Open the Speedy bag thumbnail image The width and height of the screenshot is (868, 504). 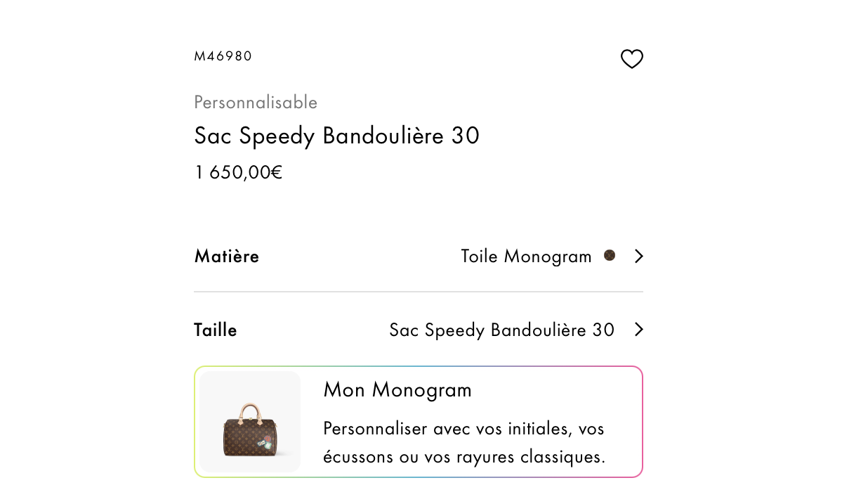pos(250,422)
